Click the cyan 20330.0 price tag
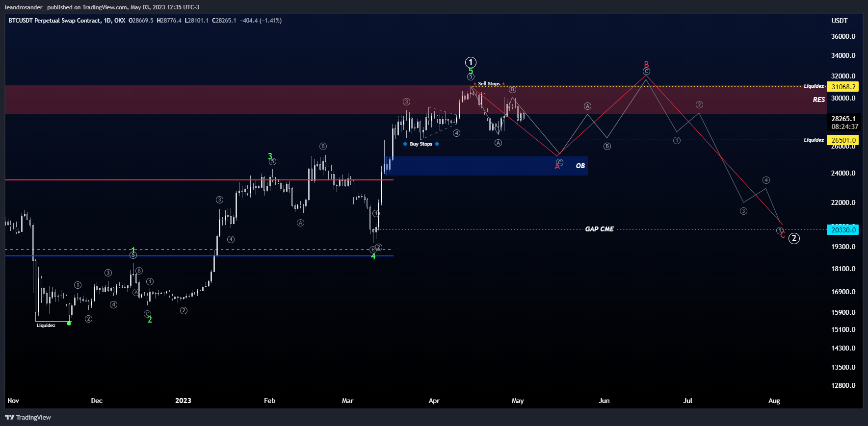This screenshot has height=426, width=868. (x=843, y=230)
